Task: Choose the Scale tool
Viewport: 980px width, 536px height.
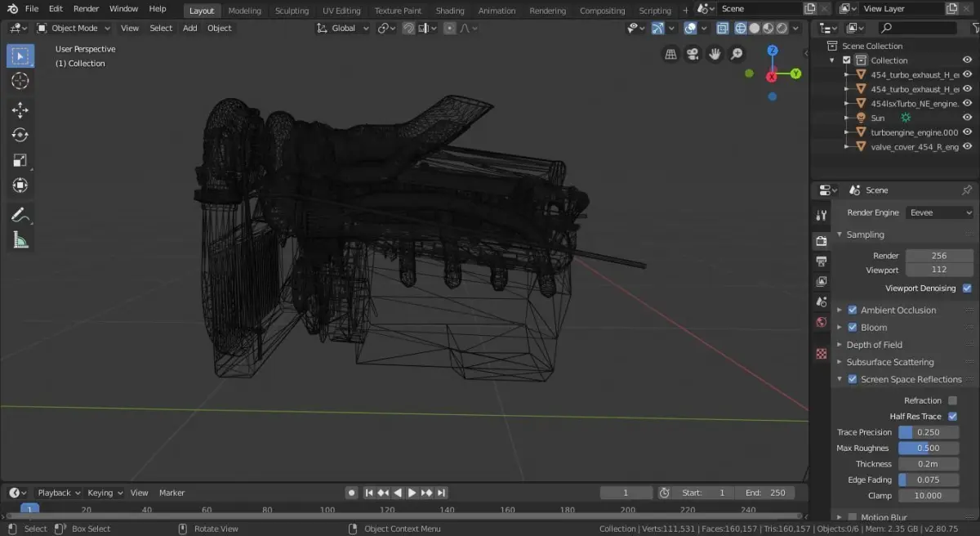Action: (x=20, y=160)
